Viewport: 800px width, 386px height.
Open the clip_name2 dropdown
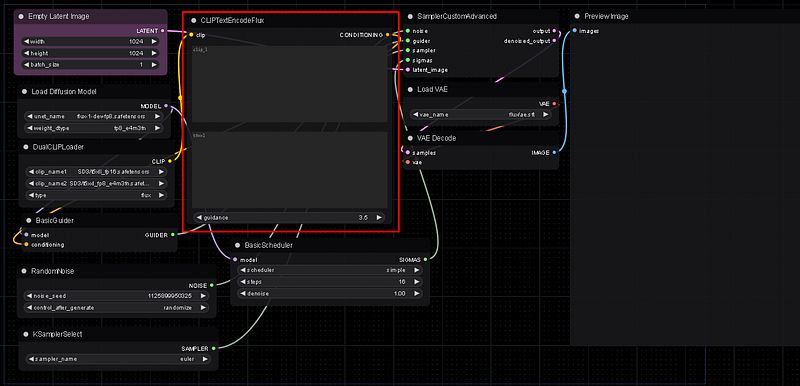coord(95,183)
